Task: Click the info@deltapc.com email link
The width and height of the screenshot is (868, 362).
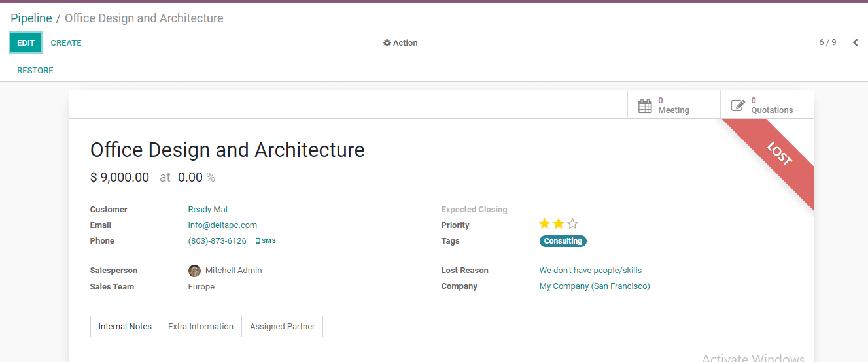Action: pyautogui.click(x=222, y=225)
